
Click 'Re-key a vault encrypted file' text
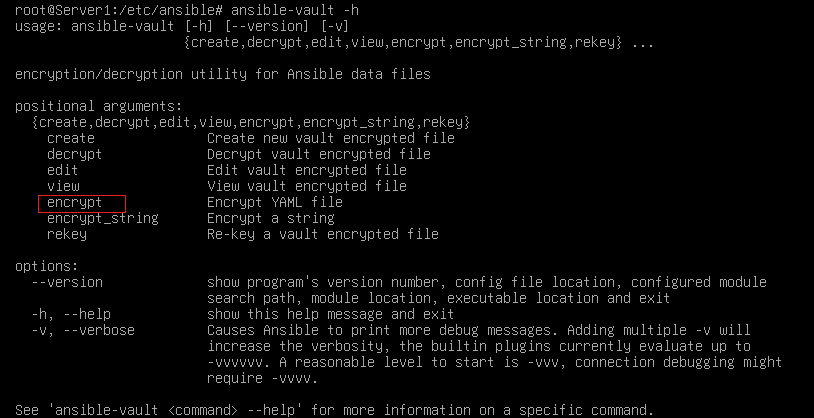click(x=323, y=235)
